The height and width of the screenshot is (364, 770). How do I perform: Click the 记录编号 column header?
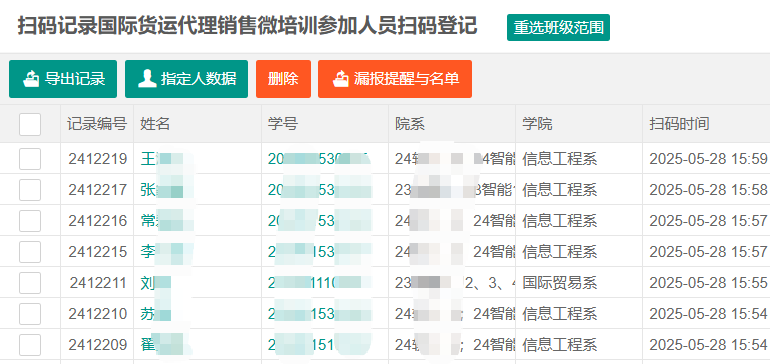pyautogui.click(x=97, y=124)
